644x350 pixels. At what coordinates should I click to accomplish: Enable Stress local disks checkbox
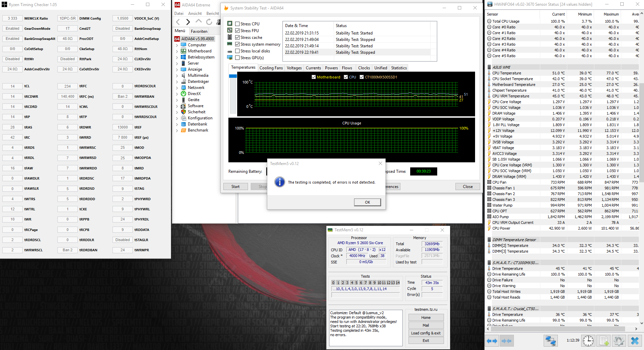pos(238,51)
